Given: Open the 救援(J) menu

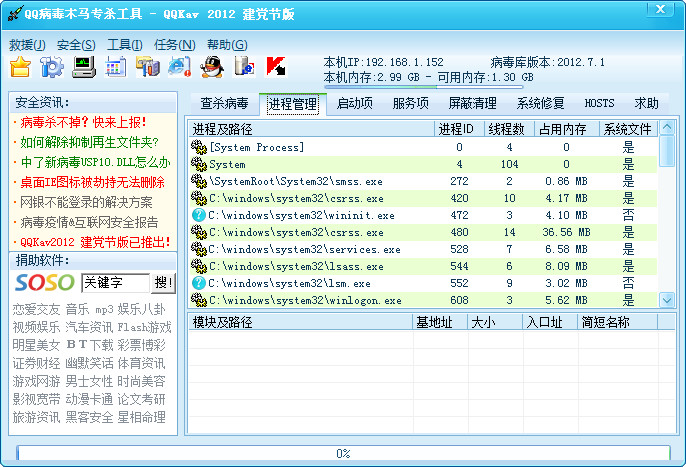Looking at the screenshot, I should (x=27, y=45).
